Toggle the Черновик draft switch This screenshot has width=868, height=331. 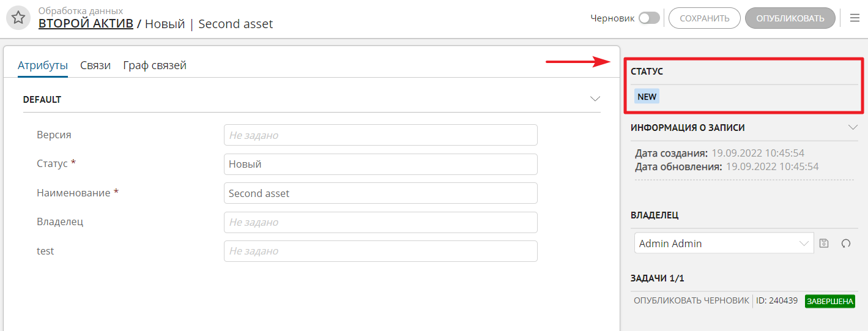[649, 18]
